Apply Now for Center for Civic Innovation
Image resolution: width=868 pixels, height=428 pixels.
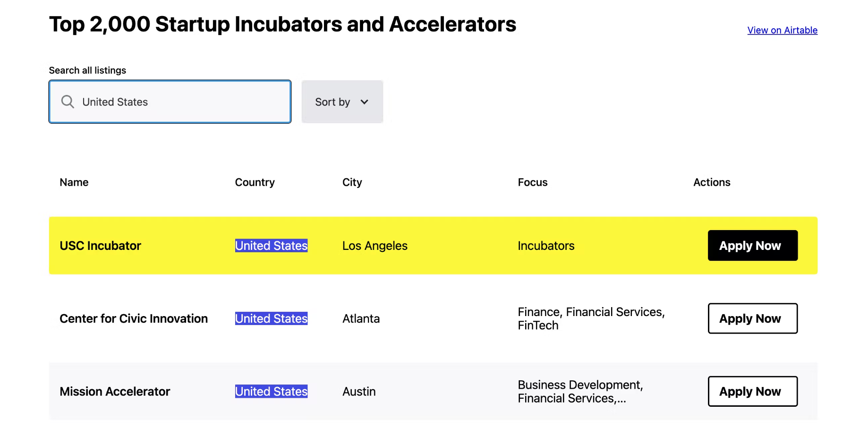click(x=752, y=318)
